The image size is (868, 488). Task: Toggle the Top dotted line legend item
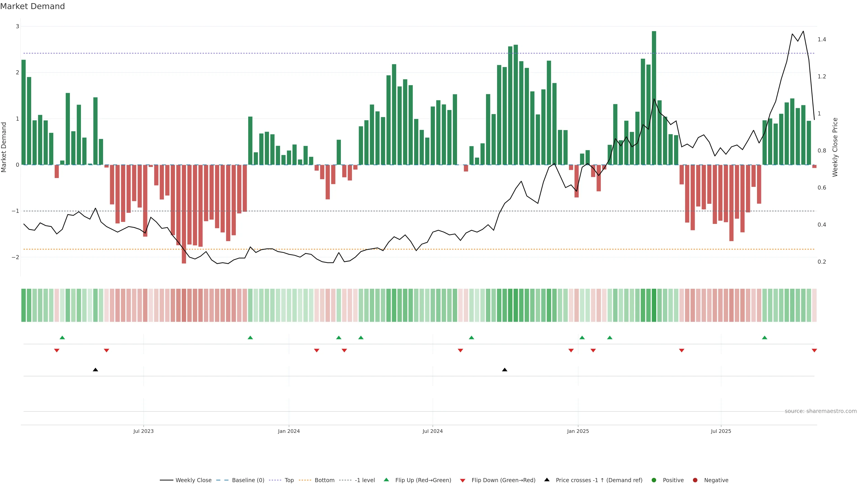coord(289,480)
